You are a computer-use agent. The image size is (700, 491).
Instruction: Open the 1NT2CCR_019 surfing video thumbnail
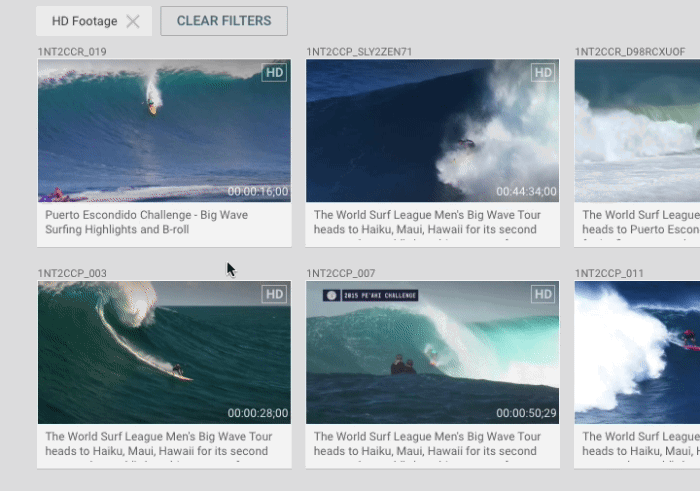tap(164, 131)
